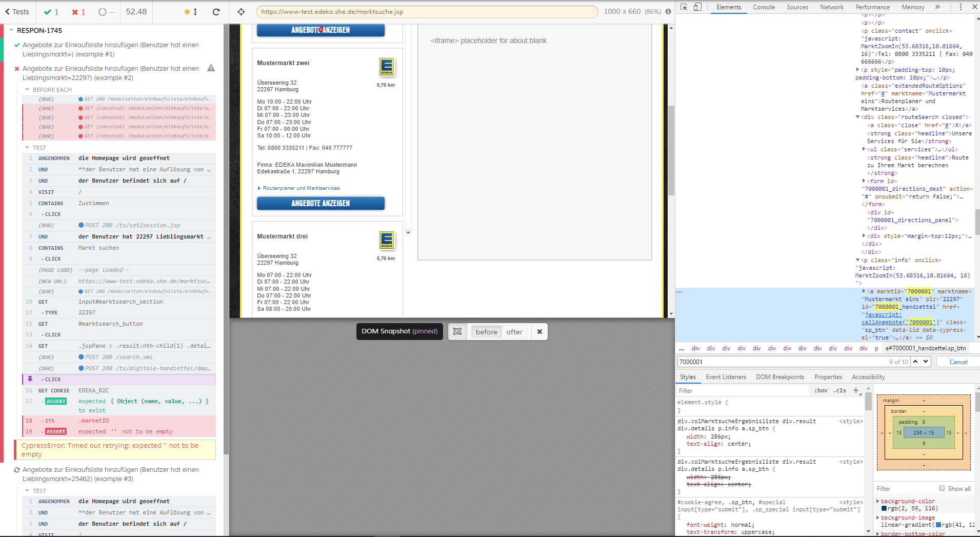Cancel the DOM search
980x537 pixels.
(x=958, y=362)
